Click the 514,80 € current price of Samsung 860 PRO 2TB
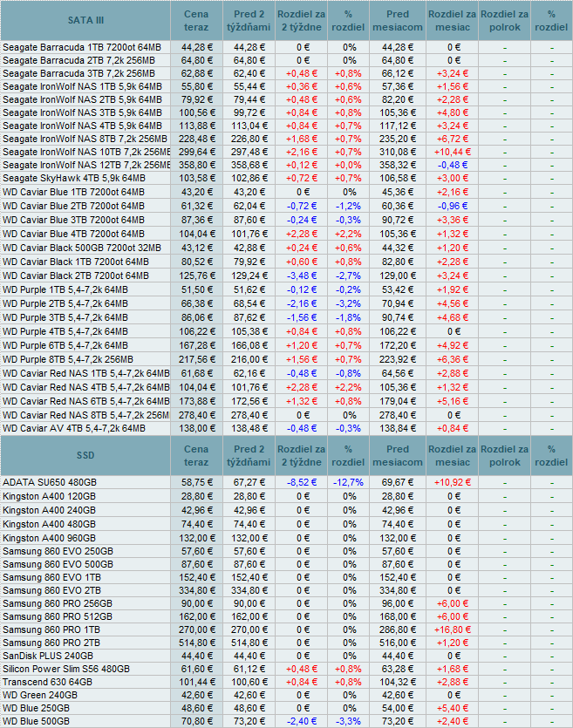The height and width of the screenshot is (728, 573). [197, 643]
